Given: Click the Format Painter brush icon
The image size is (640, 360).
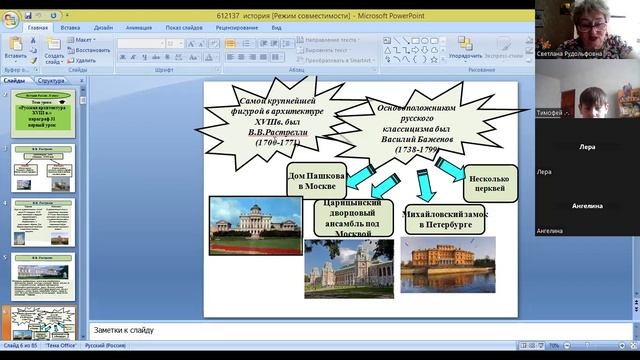Looking at the screenshot, I should click(33, 60).
